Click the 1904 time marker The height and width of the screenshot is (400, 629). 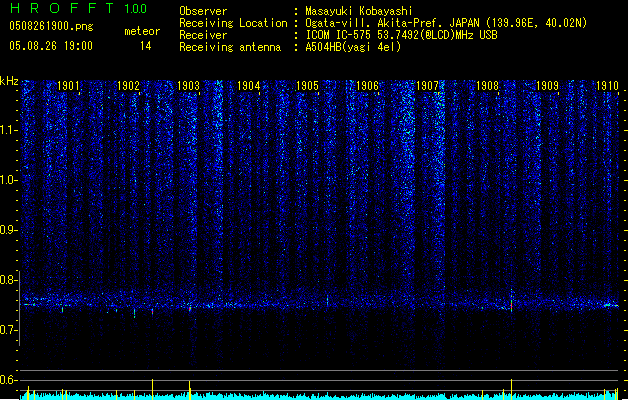tap(248, 86)
